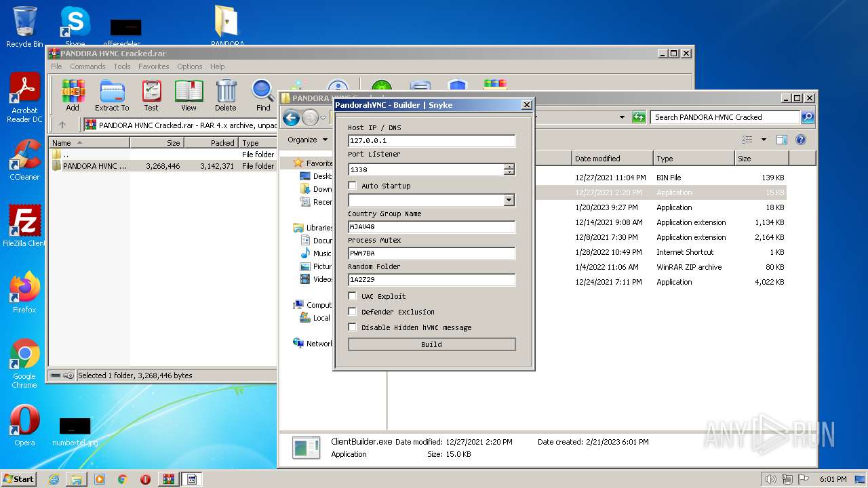Screen dimensions: 868x488
Task: Select the Google Chrome desktop icon
Action: (x=24, y=363)
